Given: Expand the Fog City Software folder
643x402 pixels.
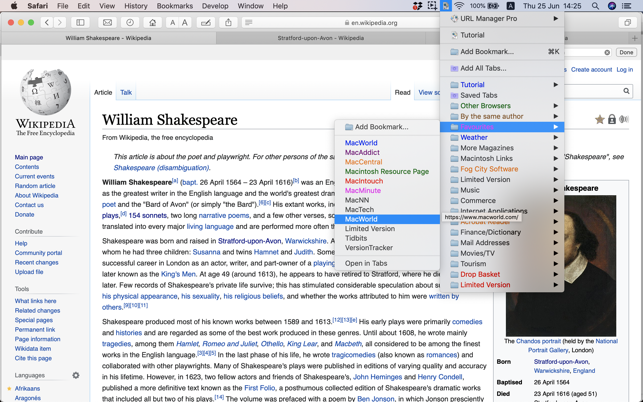Looking at the screenshot, I should coord(502,169).
